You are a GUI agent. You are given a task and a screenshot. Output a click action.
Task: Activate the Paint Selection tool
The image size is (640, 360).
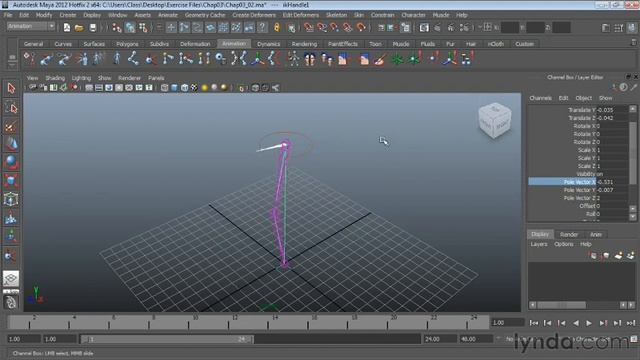pos(11,126)
